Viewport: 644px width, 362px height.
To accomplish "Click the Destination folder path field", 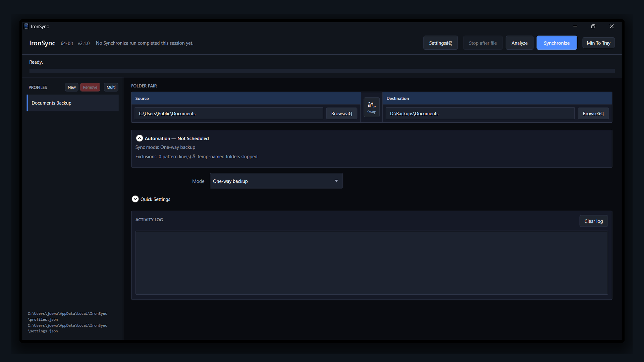I will [x=480, y=114].
